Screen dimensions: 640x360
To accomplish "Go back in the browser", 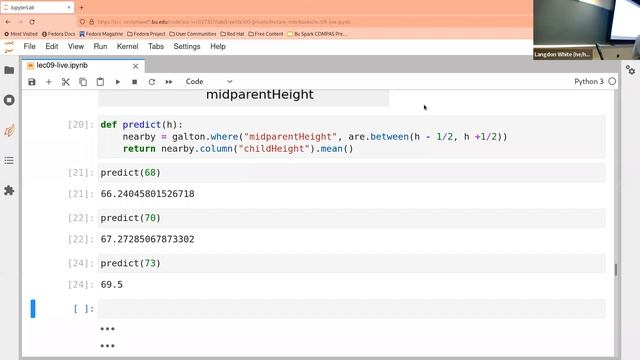I will tap(8, 22).
